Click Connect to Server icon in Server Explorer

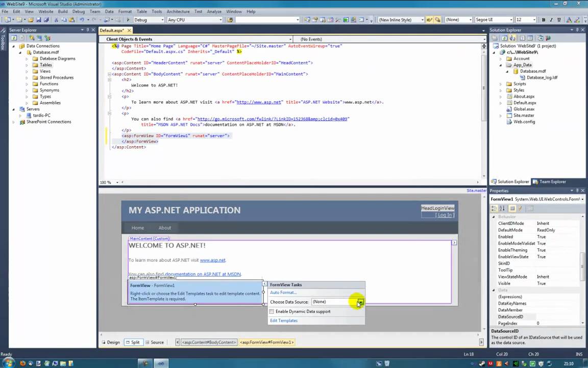pos(39,38)
